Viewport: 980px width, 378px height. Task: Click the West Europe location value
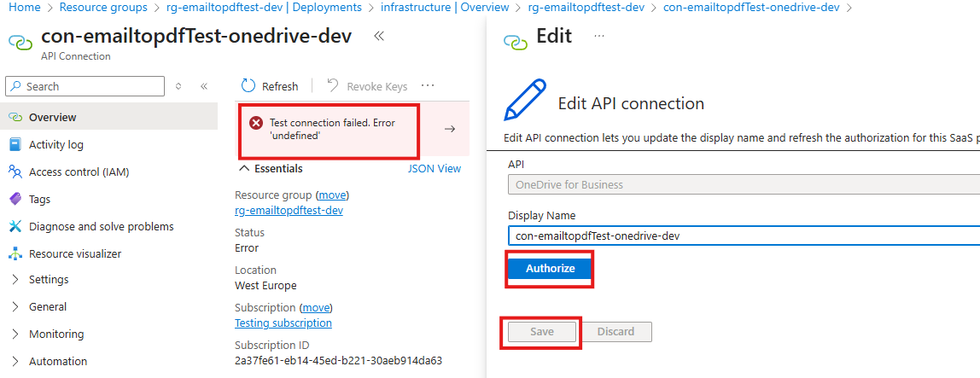[265, 286]
